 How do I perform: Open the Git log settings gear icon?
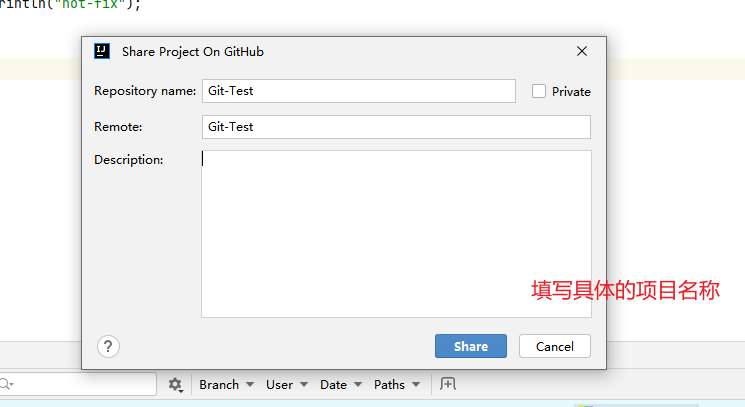pos(175,385)
